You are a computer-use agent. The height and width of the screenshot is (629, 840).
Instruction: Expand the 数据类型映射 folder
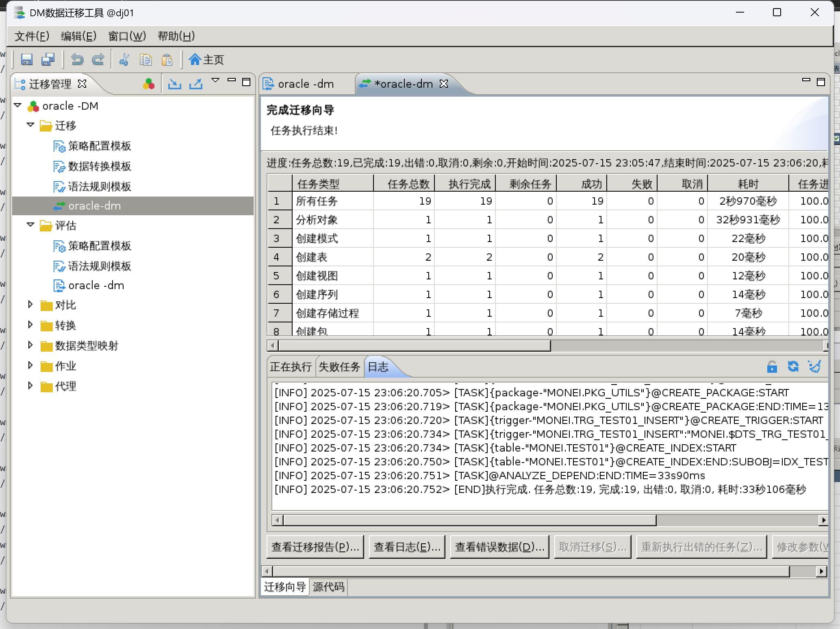click(30, 345)
